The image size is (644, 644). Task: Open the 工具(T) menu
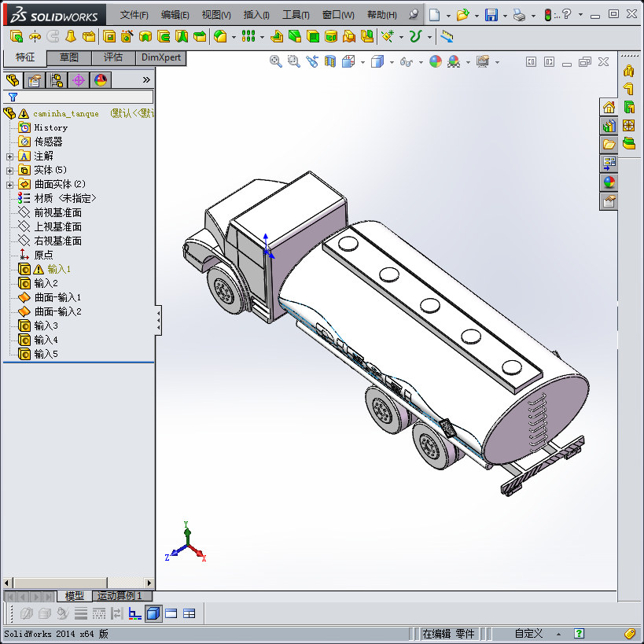(296, 15)
